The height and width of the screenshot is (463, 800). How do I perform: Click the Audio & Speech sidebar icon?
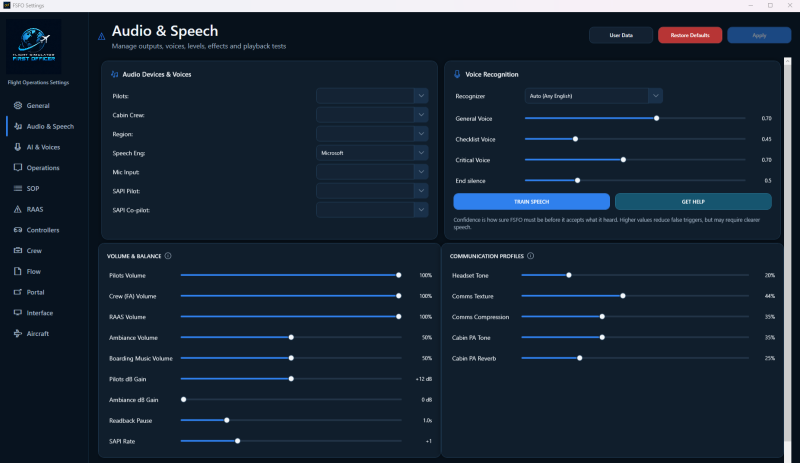[x=18, y=126]
